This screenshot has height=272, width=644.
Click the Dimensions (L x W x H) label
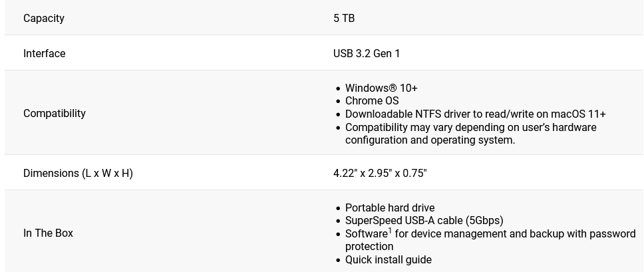78,173
